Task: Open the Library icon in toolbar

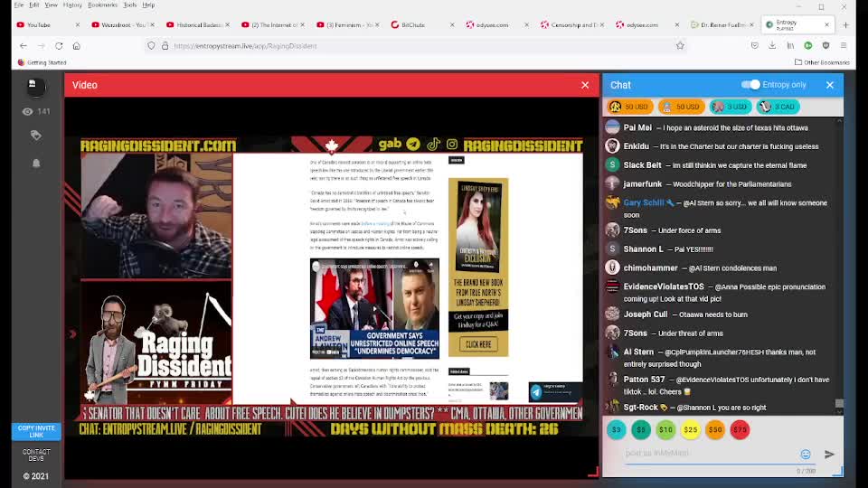Action: (790, 46)
